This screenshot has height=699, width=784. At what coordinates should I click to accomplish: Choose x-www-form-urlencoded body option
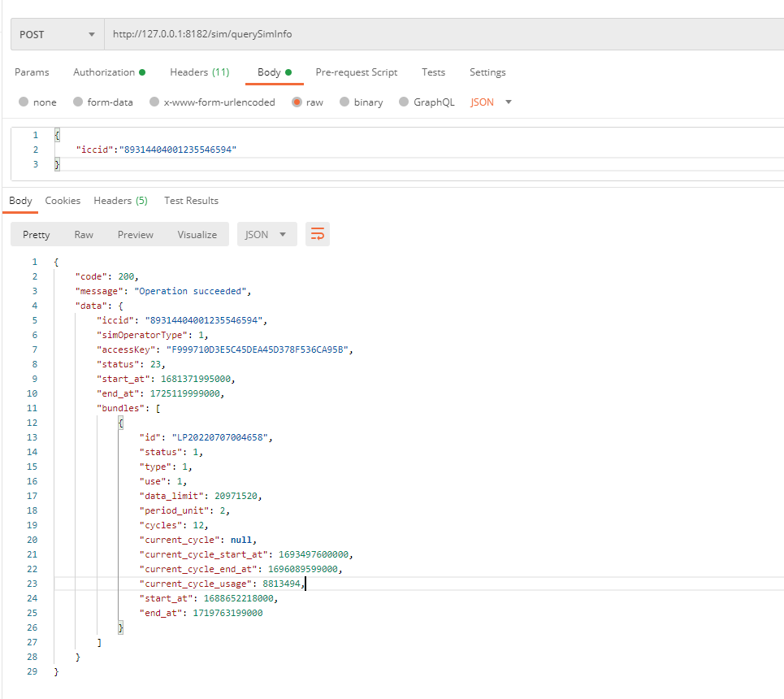(153, 102)
